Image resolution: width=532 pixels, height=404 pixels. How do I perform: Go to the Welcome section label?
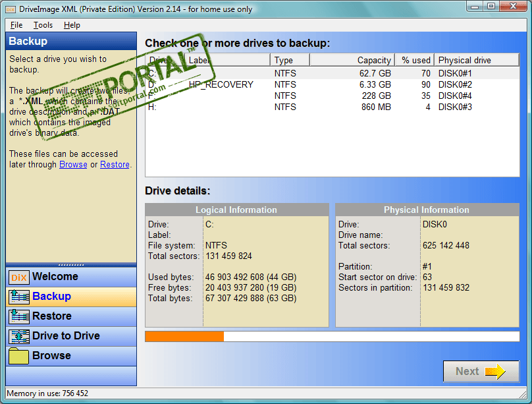55,276
